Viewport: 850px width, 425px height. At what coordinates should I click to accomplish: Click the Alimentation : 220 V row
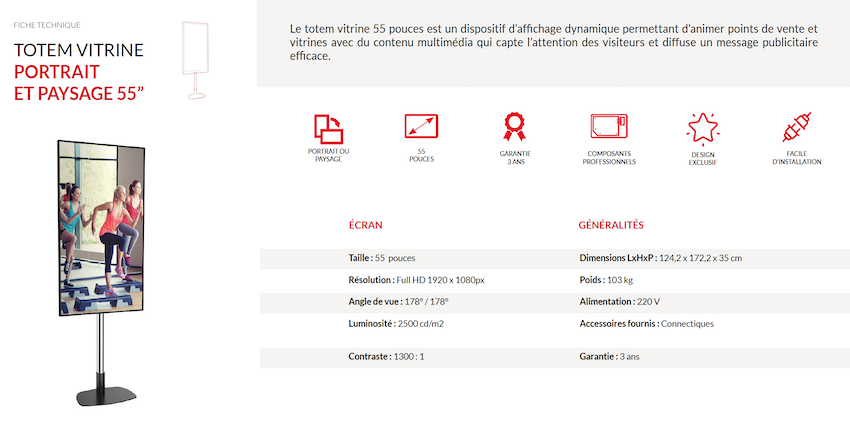pos(620,301)
